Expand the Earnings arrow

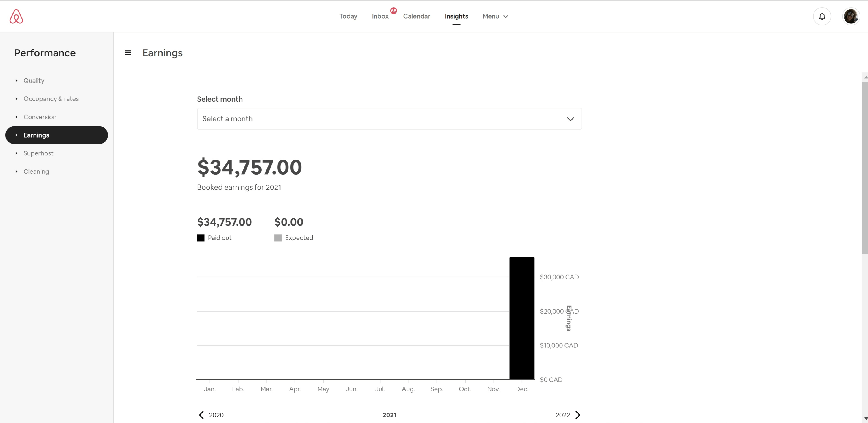[16, 135]
